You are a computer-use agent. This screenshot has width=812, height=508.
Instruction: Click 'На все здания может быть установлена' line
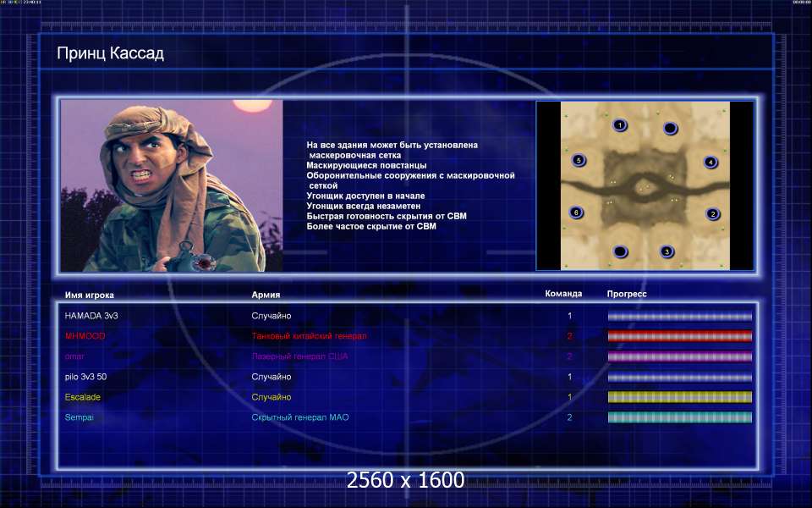pyautogui.click(x=392, y=145)
